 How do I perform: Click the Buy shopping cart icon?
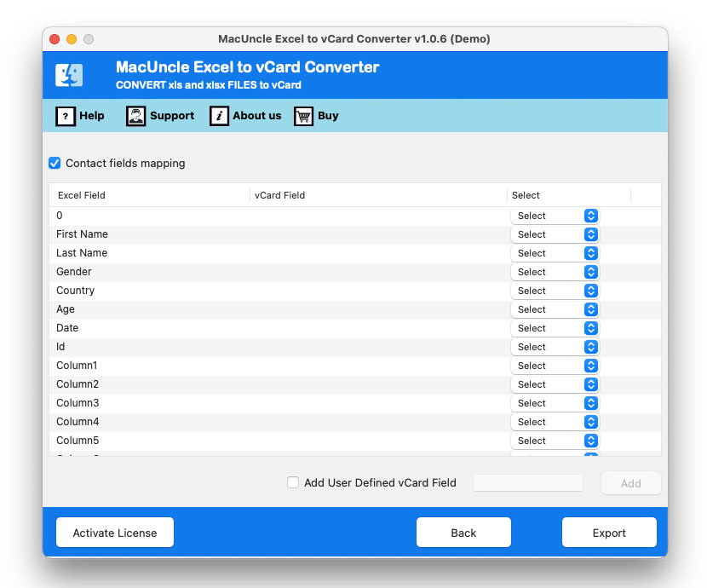click(303, 117)
